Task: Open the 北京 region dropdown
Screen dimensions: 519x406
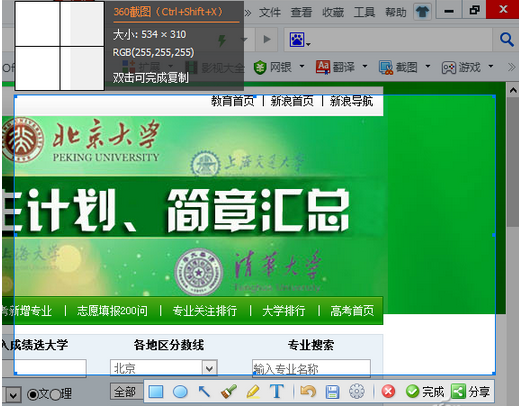Action: [x=164, y=368]
